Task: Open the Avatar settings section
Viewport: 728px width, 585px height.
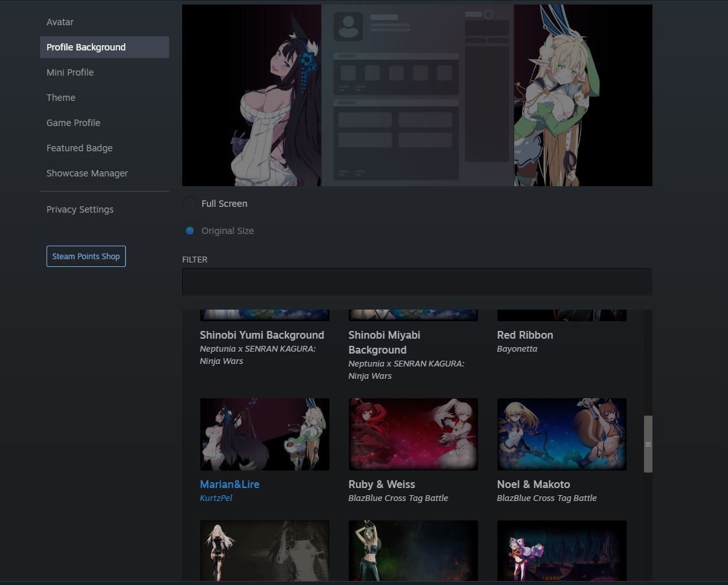Action: pyautogui.click(x=60, y=22)
